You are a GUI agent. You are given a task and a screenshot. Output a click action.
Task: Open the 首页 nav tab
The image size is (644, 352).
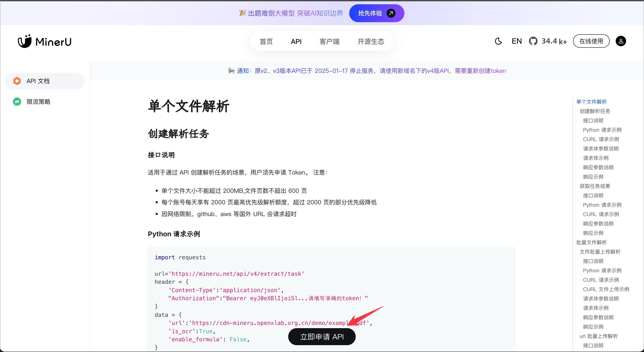pos(266,42)
